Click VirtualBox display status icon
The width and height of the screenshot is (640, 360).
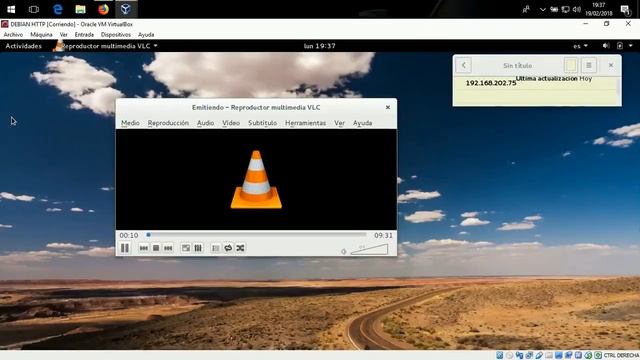[x=559, y=355]
